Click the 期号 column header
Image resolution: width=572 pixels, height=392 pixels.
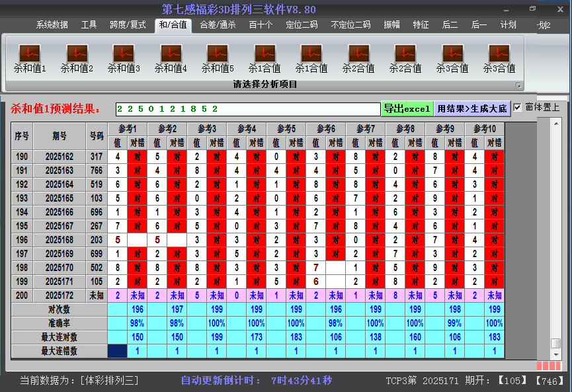(60, 136)
